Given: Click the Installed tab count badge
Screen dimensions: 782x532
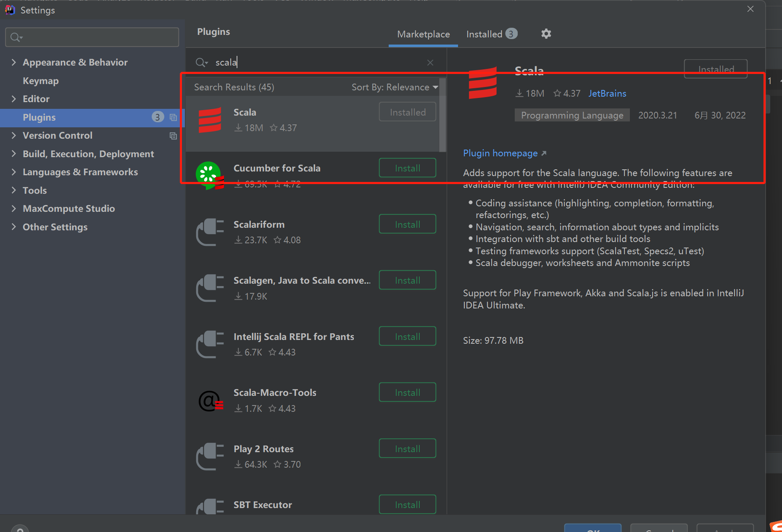Looking at the screenshot, I should click(511, 34).
